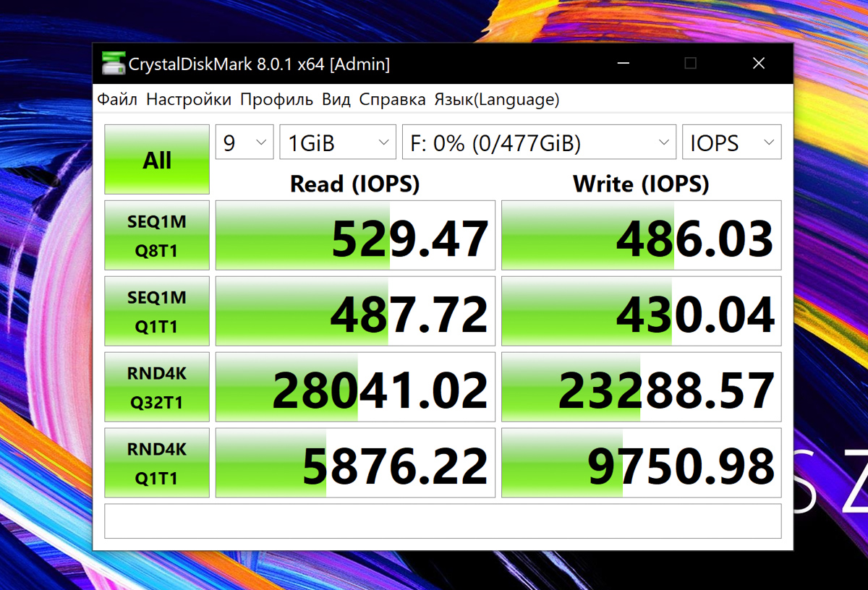Open the IOPS unit dropdown
This screenshot has width=868, height=590.
pos(732,142)
